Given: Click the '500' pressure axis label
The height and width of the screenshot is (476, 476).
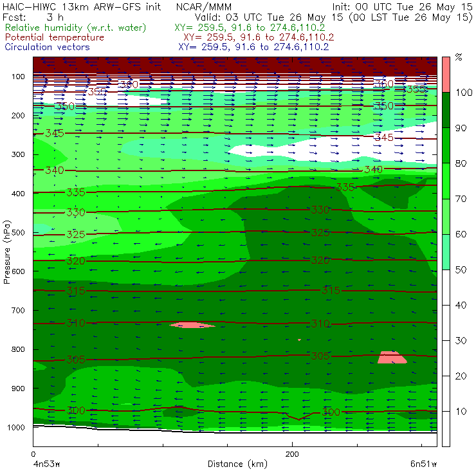Looking at the screenshot, I should (x=18, y=233).
